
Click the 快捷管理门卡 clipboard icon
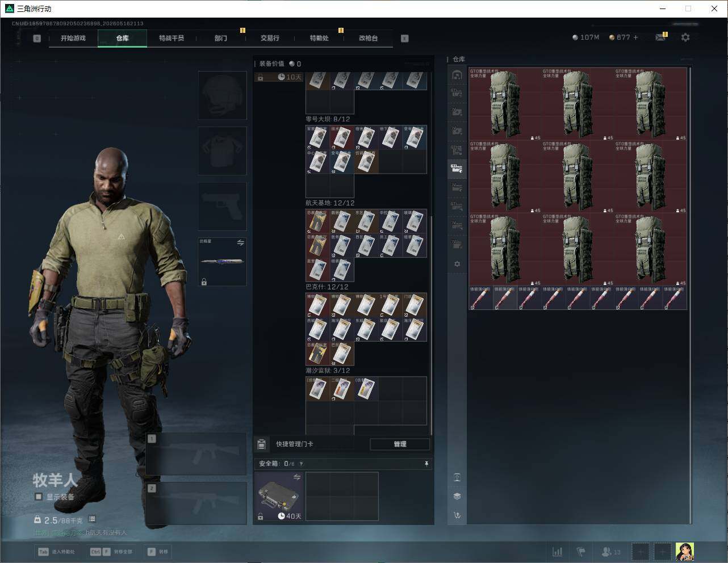coord(262,444)
